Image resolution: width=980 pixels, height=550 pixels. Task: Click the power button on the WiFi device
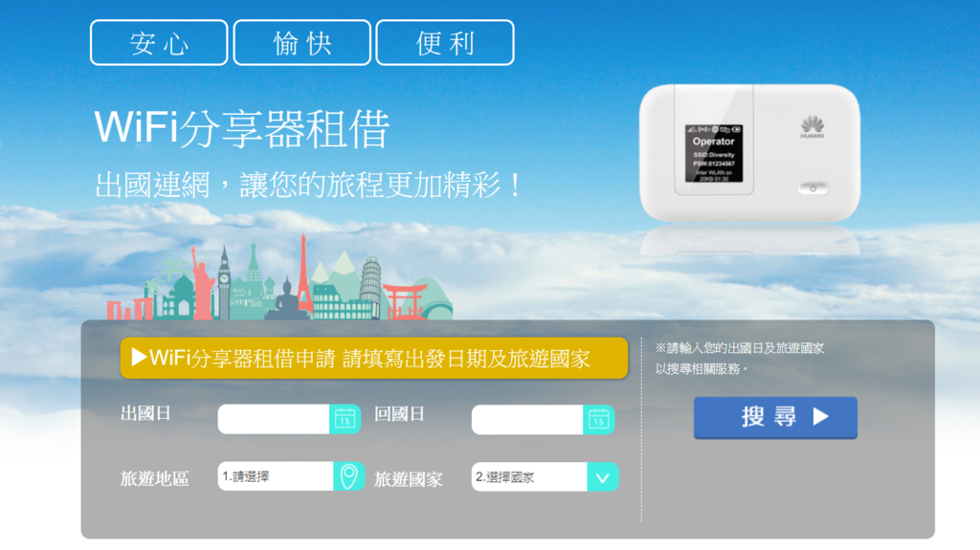point(813,187)
